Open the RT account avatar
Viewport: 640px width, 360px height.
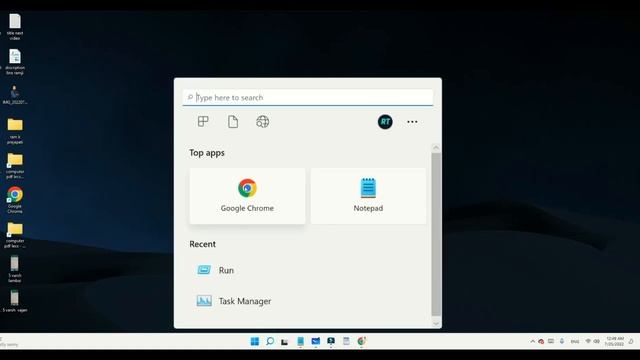[x=385, y=122]
